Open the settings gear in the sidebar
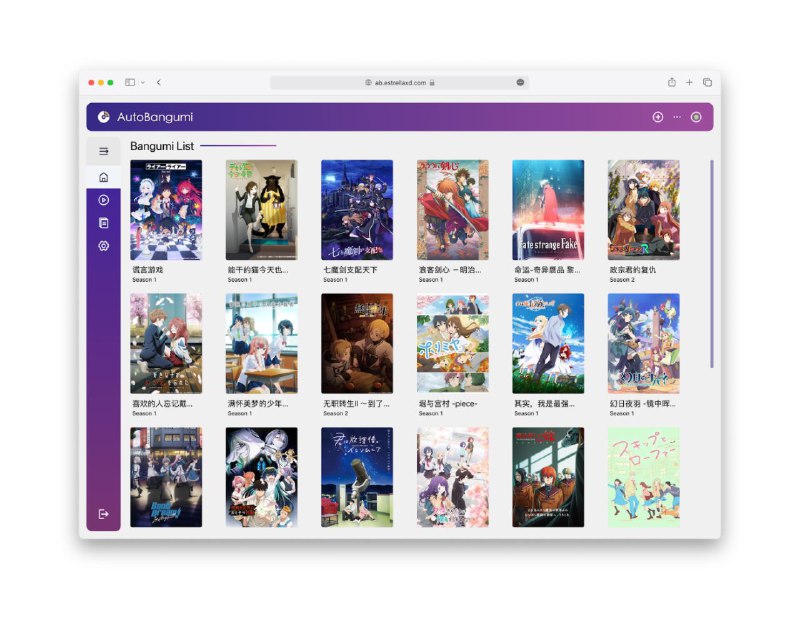 pos(103,246)
